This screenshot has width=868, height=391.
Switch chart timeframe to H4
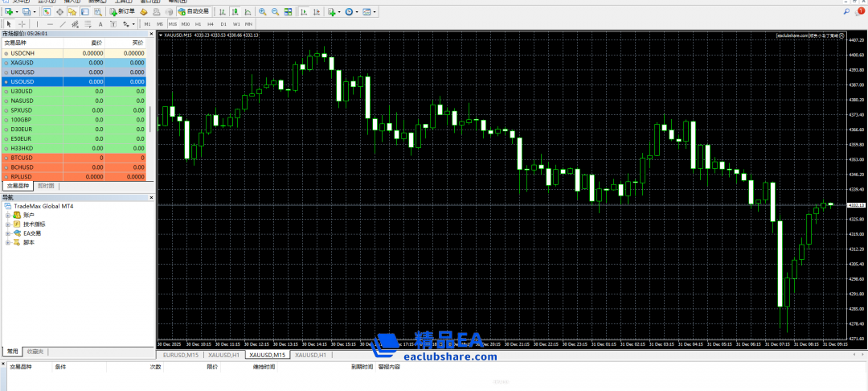[x=211, y=24]
